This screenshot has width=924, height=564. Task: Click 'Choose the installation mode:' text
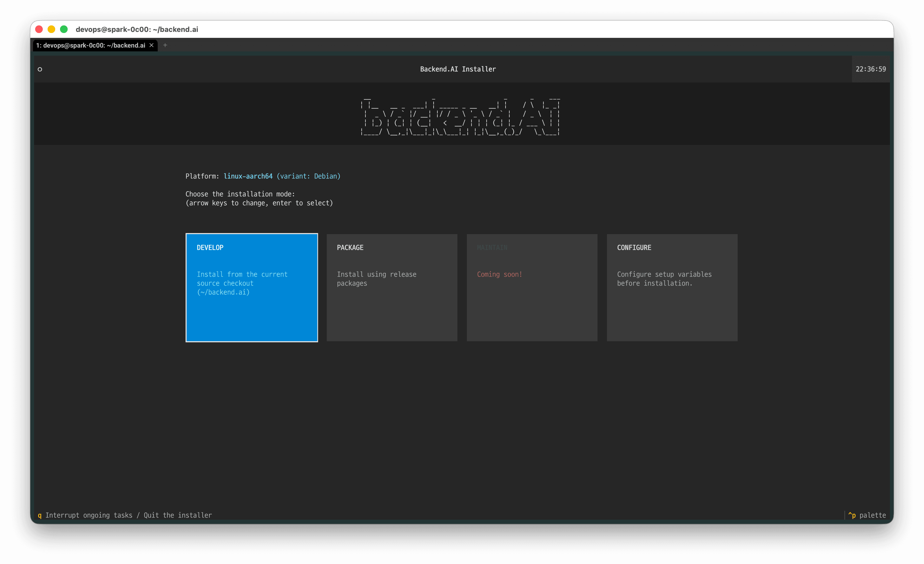[240, 194]
